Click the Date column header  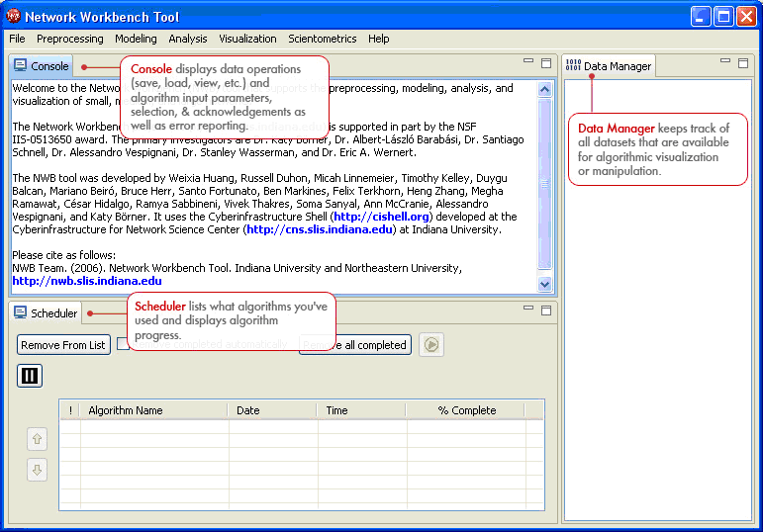click(272, 410)
